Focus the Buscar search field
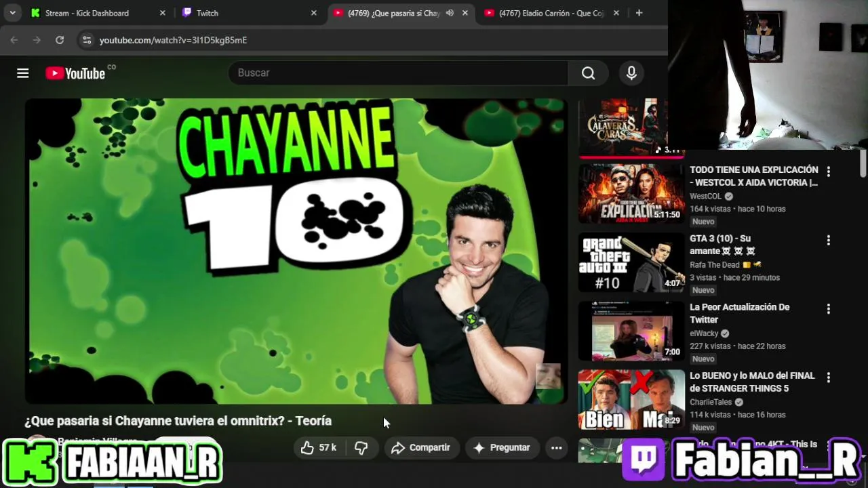 coord(399,73)
